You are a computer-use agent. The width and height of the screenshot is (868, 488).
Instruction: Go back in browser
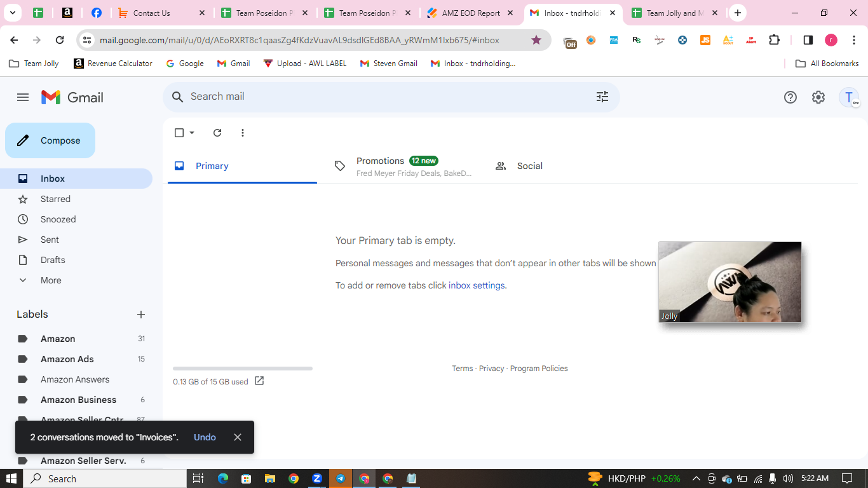coord(14,40)
